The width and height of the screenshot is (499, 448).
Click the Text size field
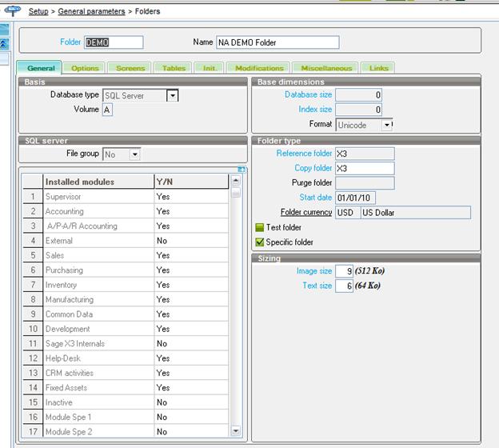click(344, 286)
